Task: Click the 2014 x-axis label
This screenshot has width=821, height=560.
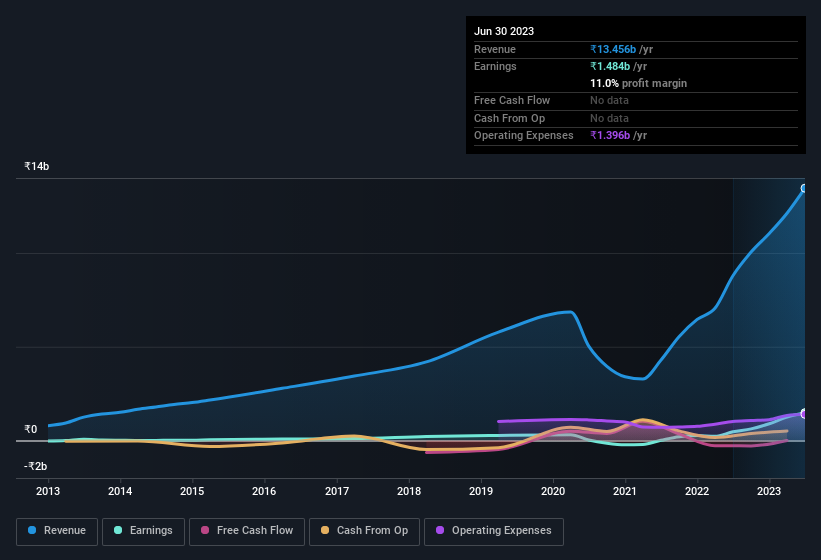Action: (x=120, y=491)
